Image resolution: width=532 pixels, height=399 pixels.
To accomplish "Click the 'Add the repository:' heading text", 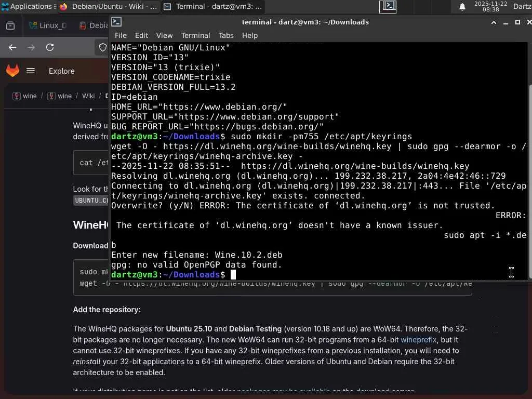I will pos(107,310).
